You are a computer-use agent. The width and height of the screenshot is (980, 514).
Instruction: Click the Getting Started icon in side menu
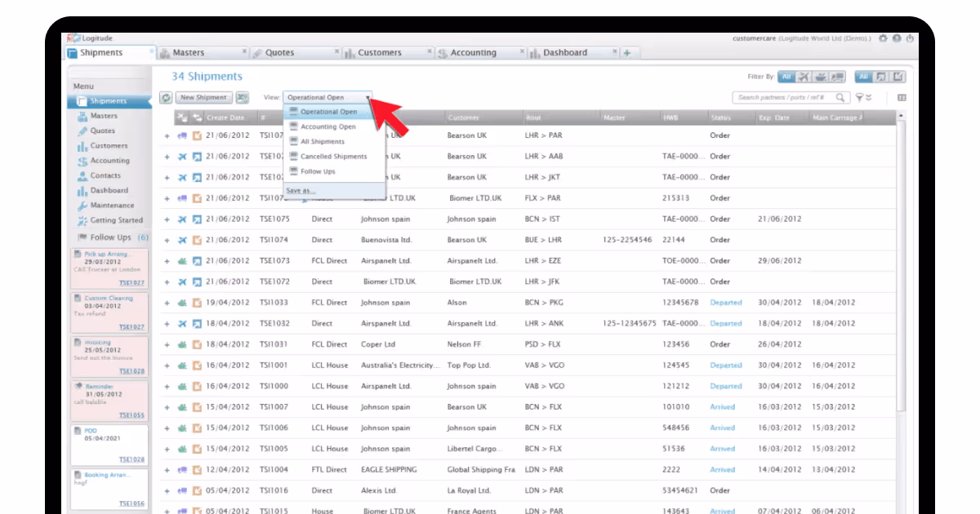[x=82, y=220]
